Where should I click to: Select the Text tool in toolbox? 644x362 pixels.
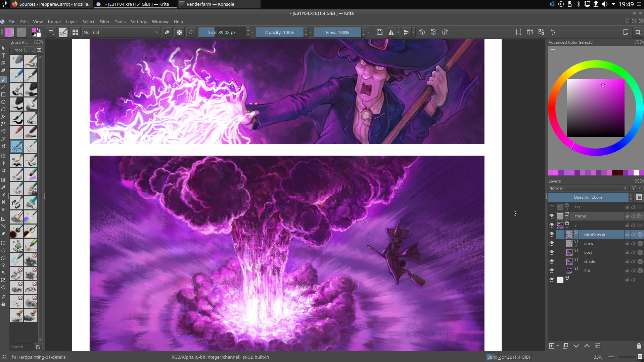[3, 55]
